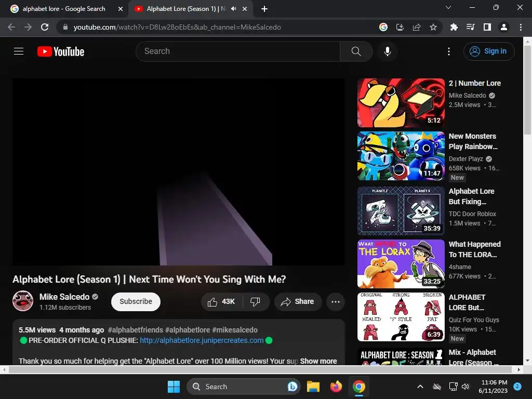Open a new browser tab

pyautogui.click(x=264, y=9)
